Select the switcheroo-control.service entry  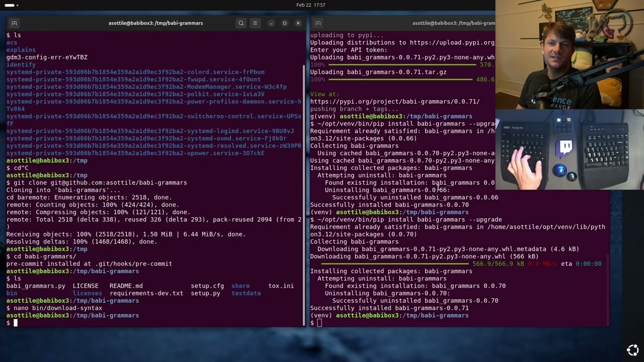click(154, 120)
